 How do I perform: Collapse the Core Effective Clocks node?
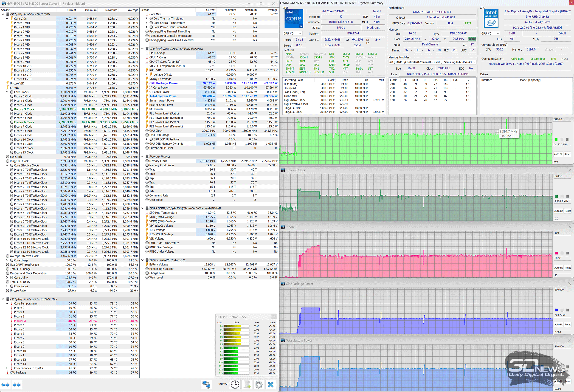[x=7, y=166]
